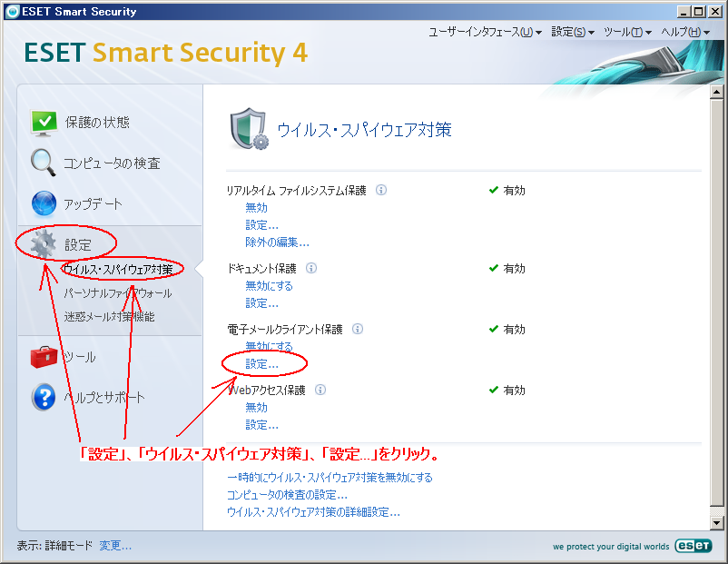Screen dimensions: 728x564
Task: Click info icon next to ドキュメント保護
Action: (311, 269)
